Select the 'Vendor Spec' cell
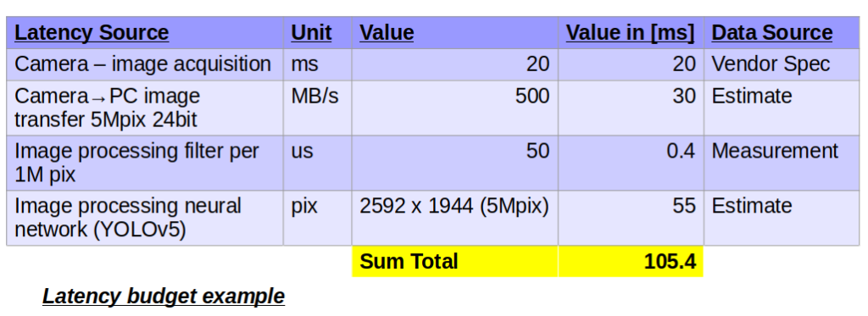The width and height of the screenshot is (868, 316). tap(781, 64)
